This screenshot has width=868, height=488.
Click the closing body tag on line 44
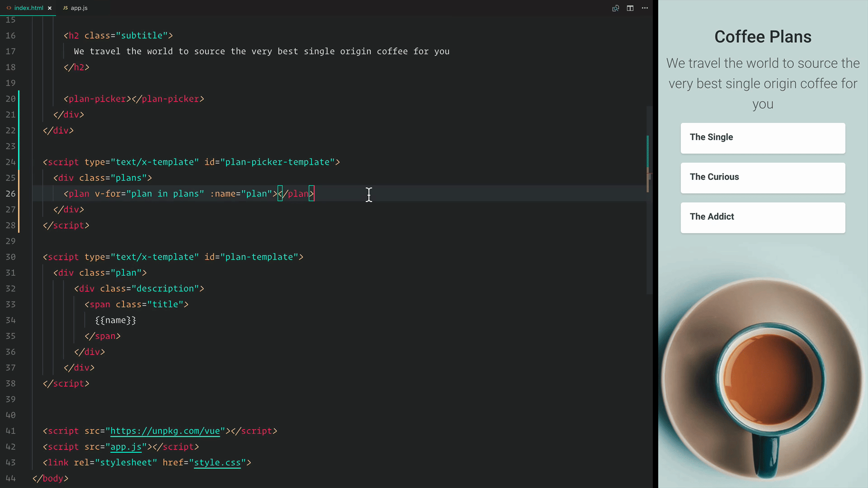(x=50, y=479)
